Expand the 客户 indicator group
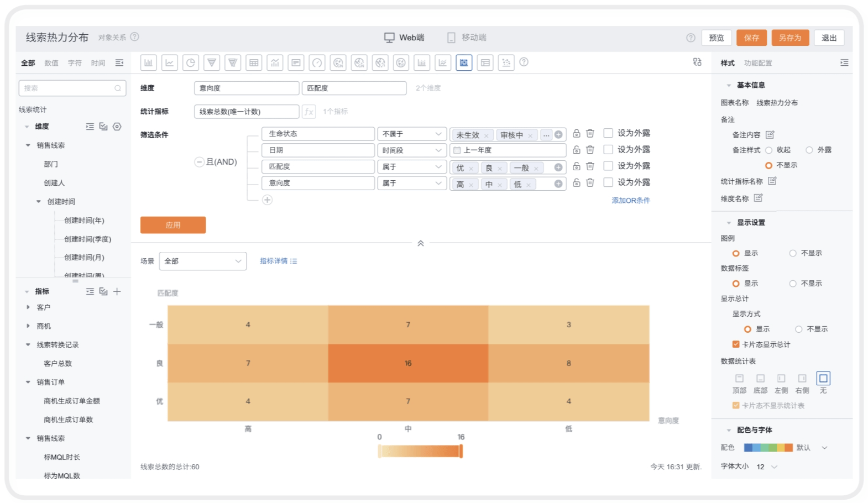 [28, 307]
